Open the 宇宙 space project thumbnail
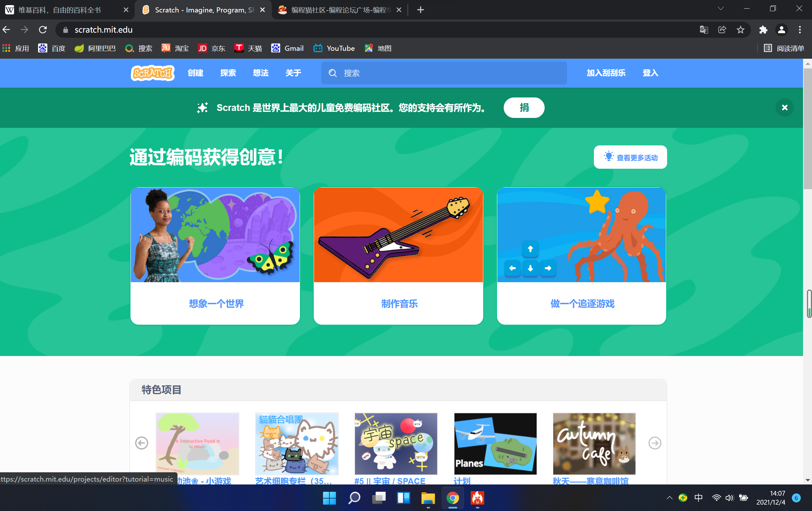The width and height of the screenshot is (812, 511). (396, 444)
